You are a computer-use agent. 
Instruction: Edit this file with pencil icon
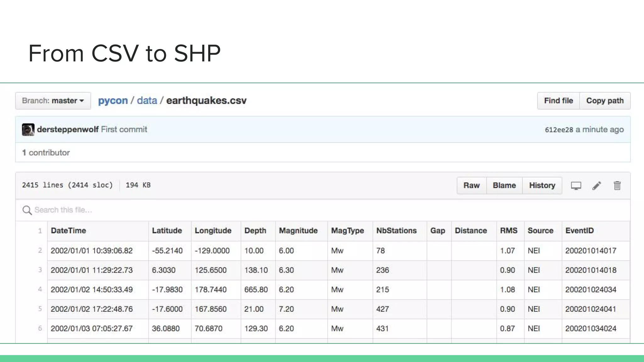[597, 186]
